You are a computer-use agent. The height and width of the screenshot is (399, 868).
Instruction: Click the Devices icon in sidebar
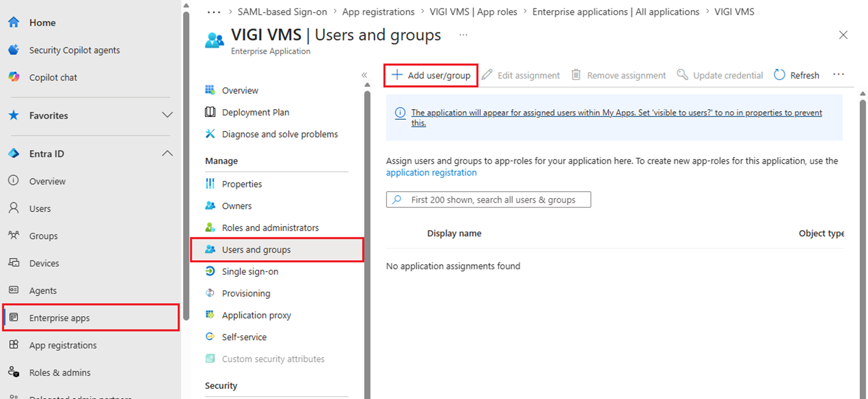pyautogui.click(x=14, y=262)
